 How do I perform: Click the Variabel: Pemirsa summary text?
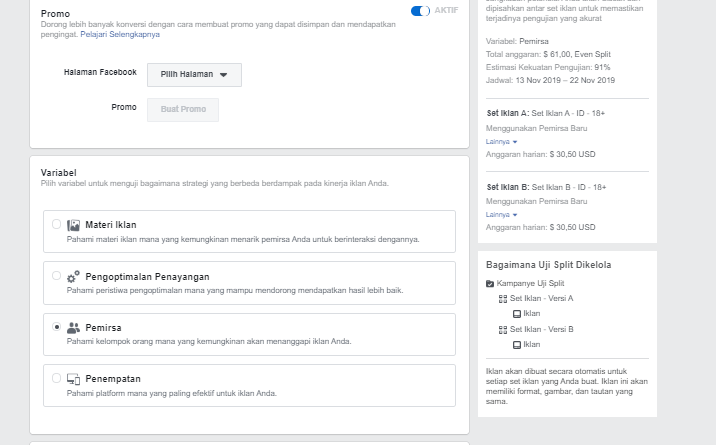coord(517,42)
